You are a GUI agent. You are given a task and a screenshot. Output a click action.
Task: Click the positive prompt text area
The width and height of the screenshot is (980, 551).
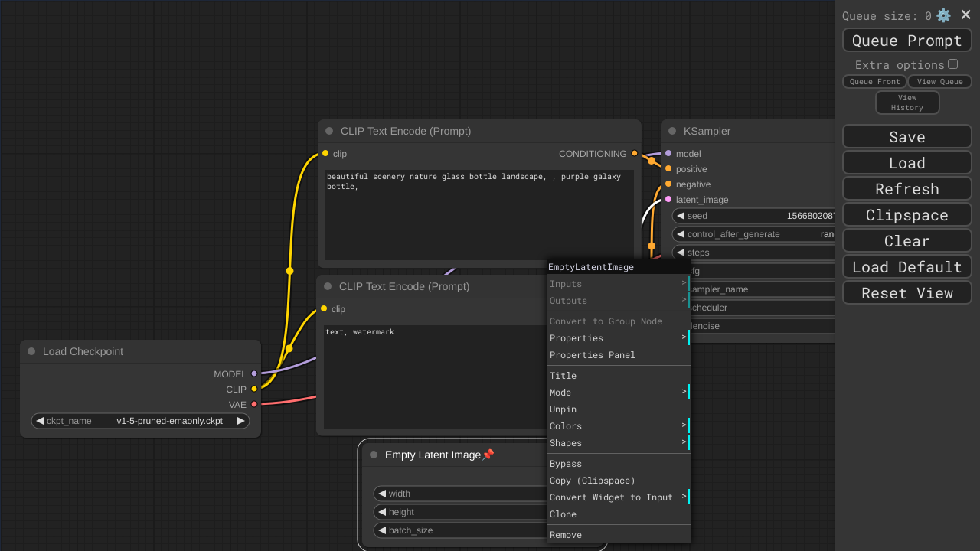point(479,214)
